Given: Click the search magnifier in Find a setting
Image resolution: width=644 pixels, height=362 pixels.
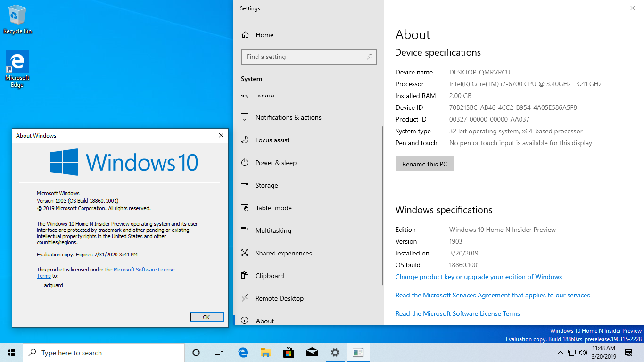Looking at the screenshot, I should tap(370, 57).
